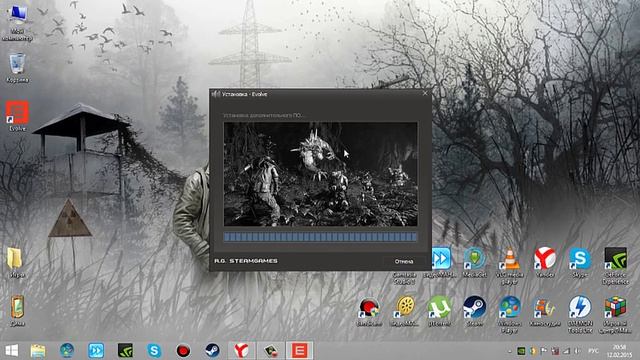Open the blue fast-forward app on the taskbar
Image resolution: width=640 pixels, height=360 pixels.
[96, 350]
